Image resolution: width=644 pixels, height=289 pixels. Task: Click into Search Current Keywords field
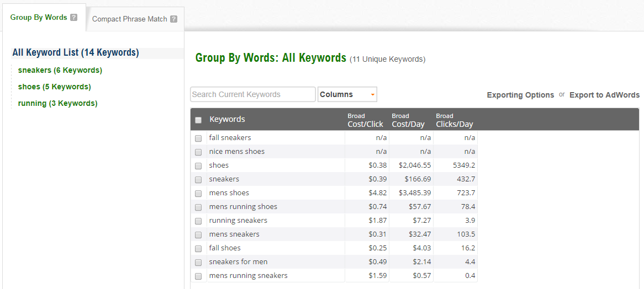pyautogui.click(x=252, y=94)
